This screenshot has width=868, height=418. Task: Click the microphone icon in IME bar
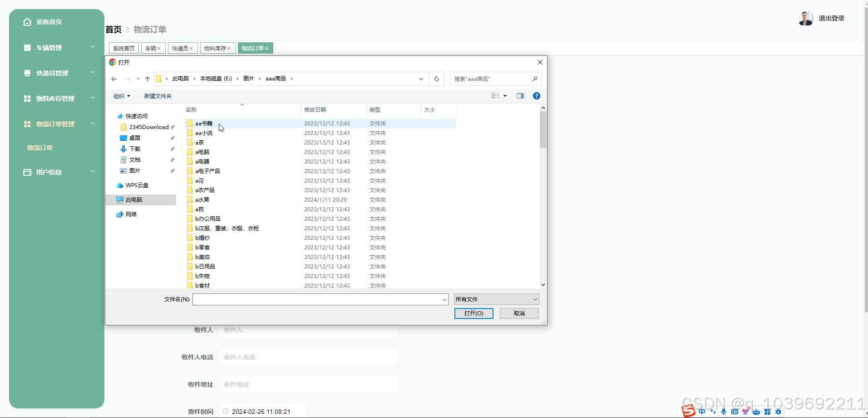724,412
